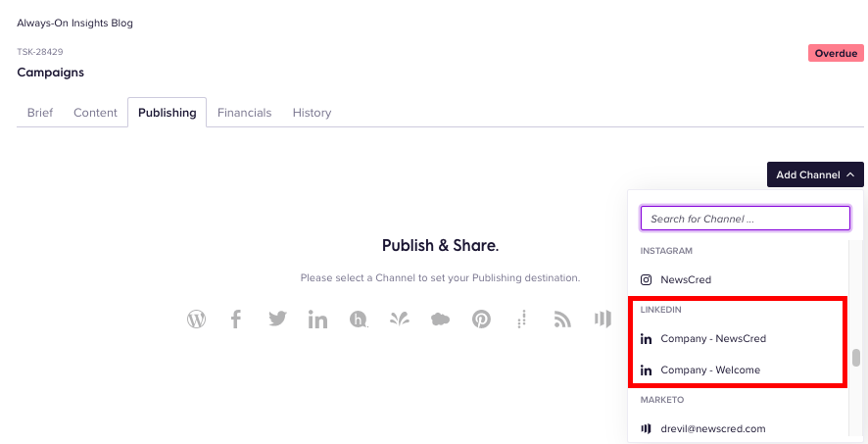The image size is (868, 444).
Task: Collapse the Add Channel dropdown
Action: click(815, 174)
